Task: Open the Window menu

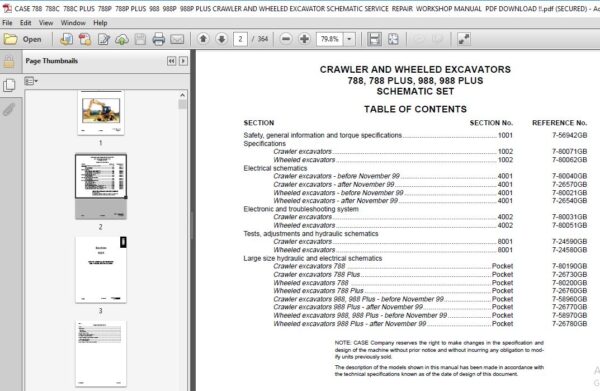Action: coord(73,23)
